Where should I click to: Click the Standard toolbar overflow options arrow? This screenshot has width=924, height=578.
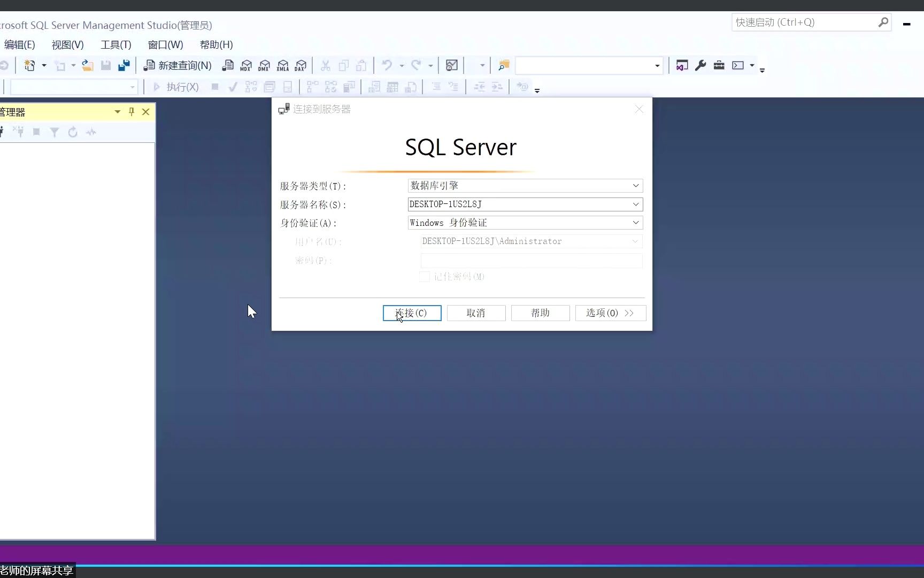(x=763, y=70)
